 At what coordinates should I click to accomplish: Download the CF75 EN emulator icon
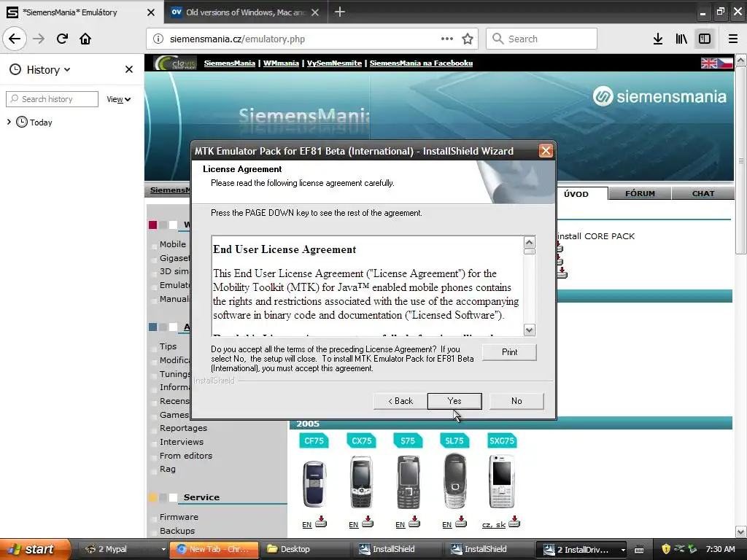point(321,521)
